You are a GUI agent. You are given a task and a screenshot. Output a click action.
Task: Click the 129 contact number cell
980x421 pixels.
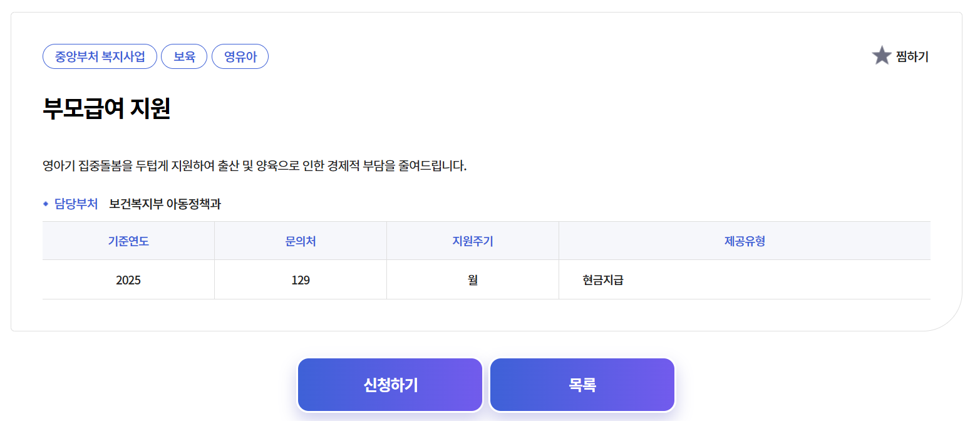coord(300,280)
